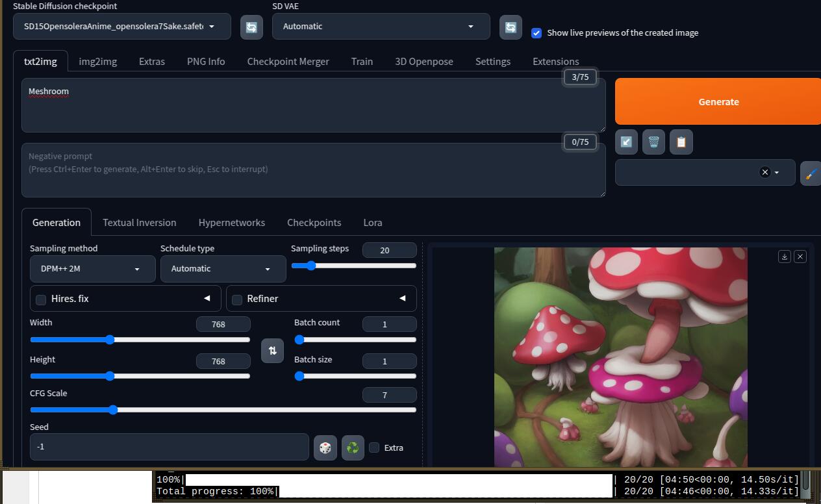Screen dimensions: 821x504
Task: Adjust the Sampling steps slider
Action: coord(354,265)
